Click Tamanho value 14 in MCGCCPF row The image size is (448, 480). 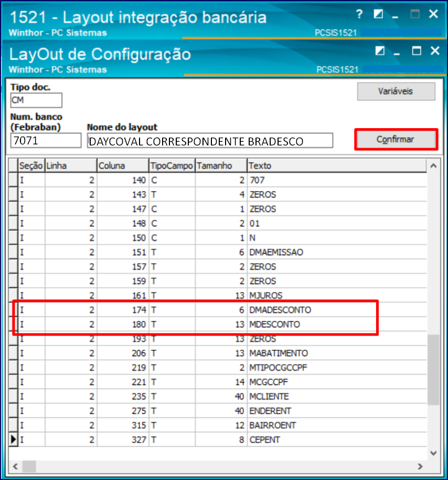pos(221,382)
